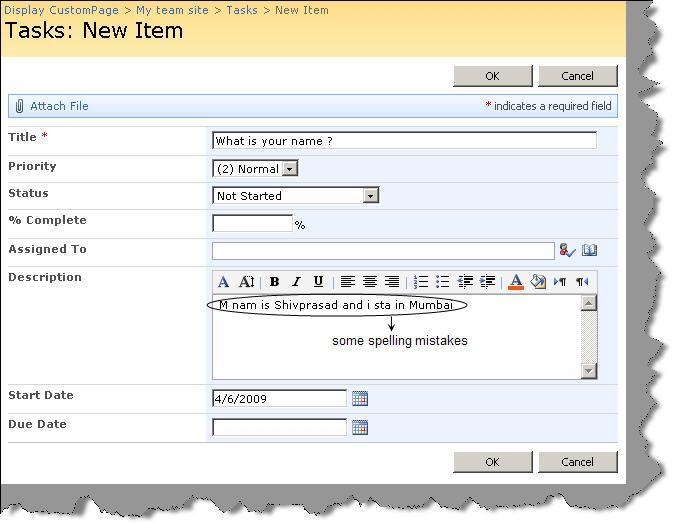This screenshot has height=523, width=673.
Task: Insert a numbered list
Action: click(421, 282)
